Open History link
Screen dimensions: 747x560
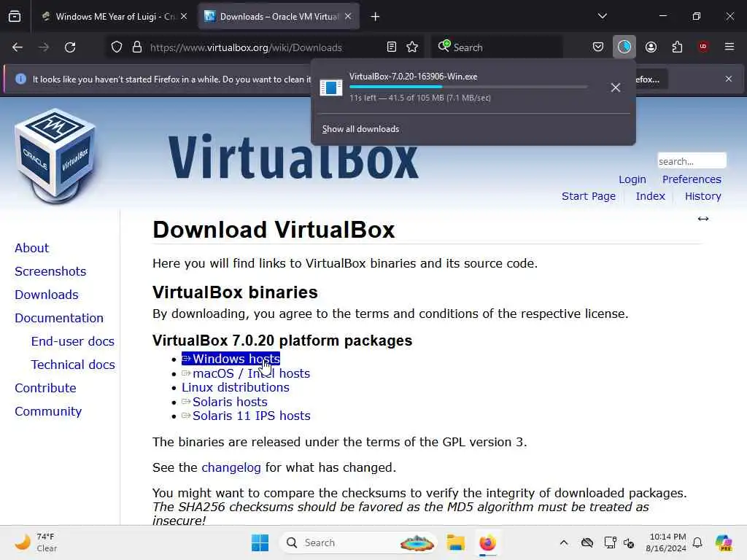tap(703, 196)
